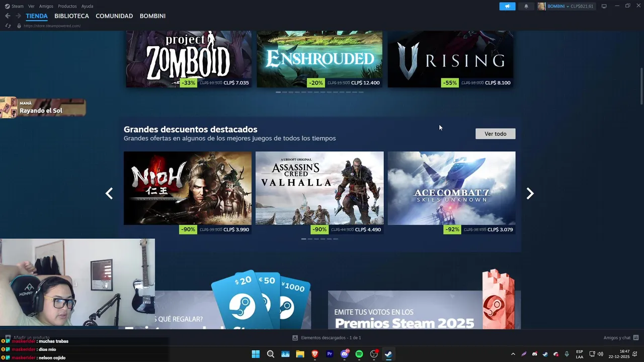Click the V Rising price CLP$ 8.100
This screenshot has height=362, width=644.
pos(498,83)
